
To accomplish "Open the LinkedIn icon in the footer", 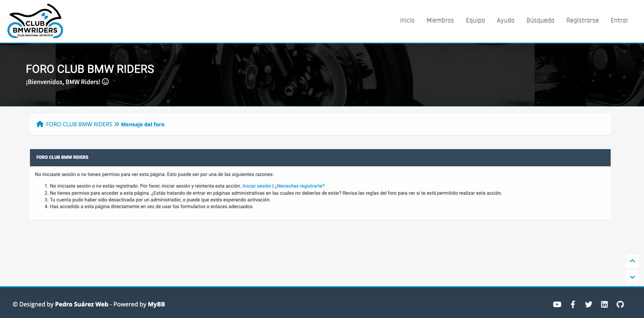I will (604, 305).
